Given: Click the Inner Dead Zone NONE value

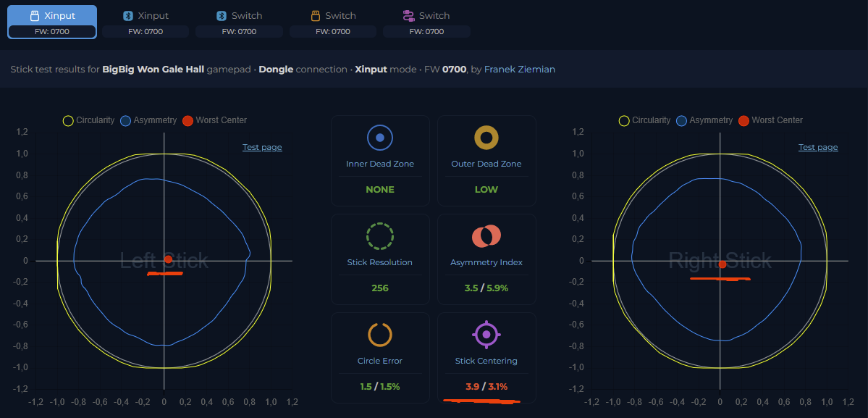Looking at the screenshot, I should 380,189.
